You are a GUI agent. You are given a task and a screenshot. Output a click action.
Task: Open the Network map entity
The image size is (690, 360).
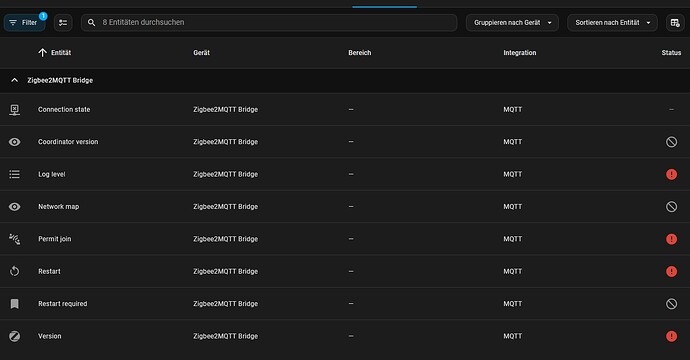58,206
